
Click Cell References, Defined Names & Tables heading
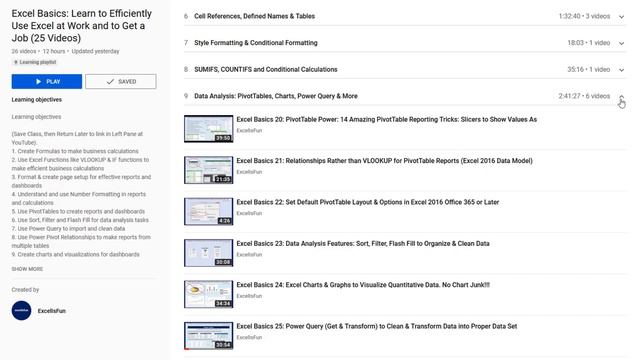pyautogui.click(x=254, y=16)
